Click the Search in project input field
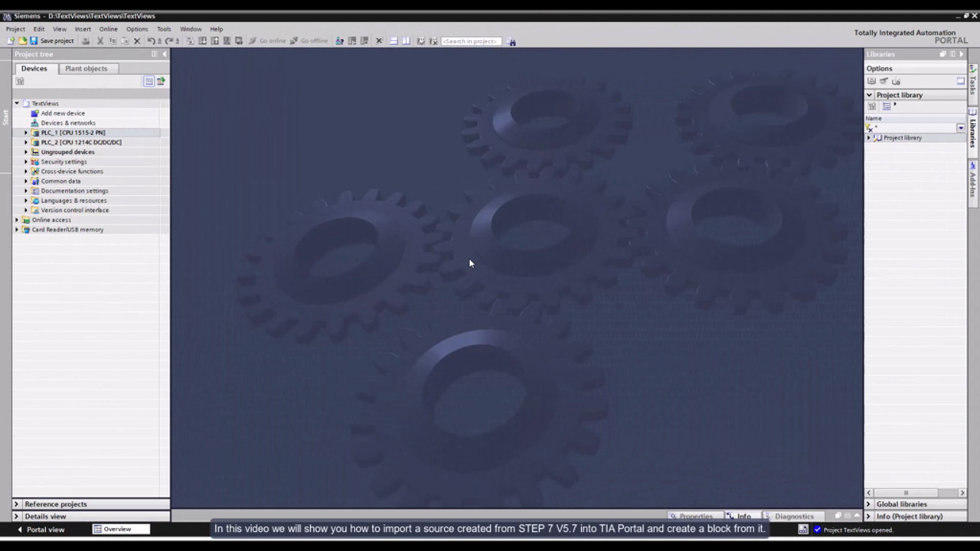 click(471, 41)
